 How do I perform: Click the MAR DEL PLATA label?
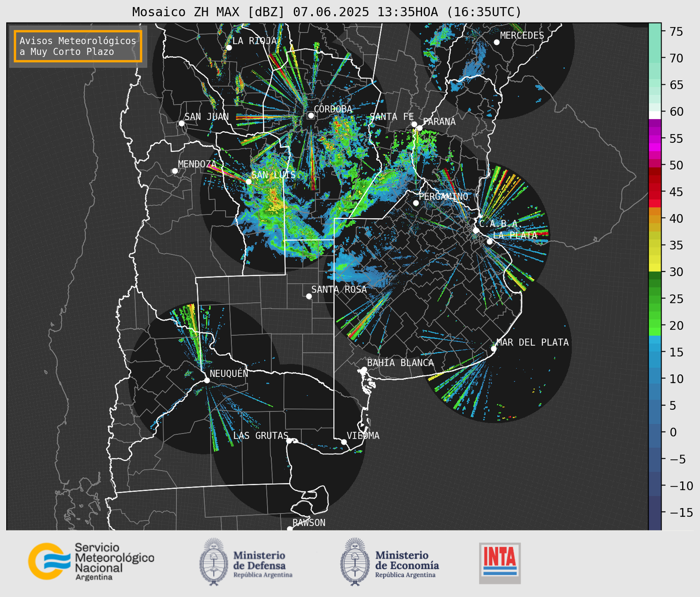[x=532, y=343]
